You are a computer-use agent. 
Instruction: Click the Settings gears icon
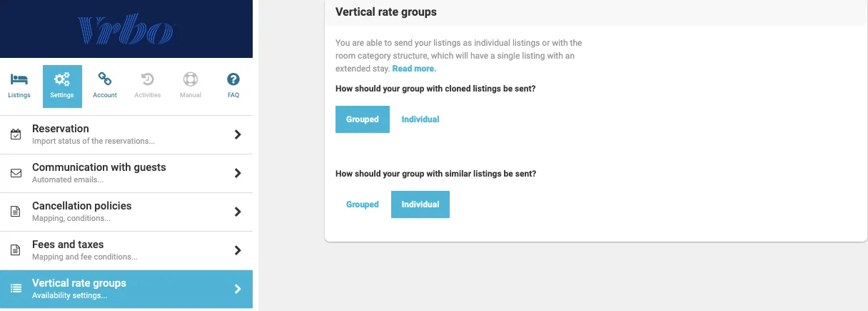(x=62, y=79)
